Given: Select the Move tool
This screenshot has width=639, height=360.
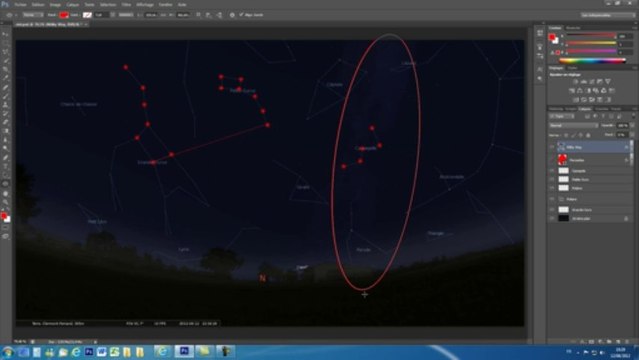Looking at the screenshot, I should (6, 34).
